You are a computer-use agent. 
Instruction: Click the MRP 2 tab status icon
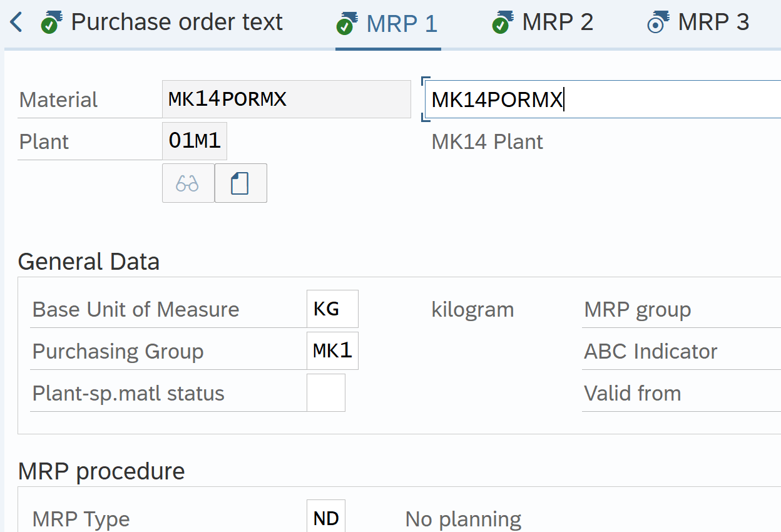(502, 23)
